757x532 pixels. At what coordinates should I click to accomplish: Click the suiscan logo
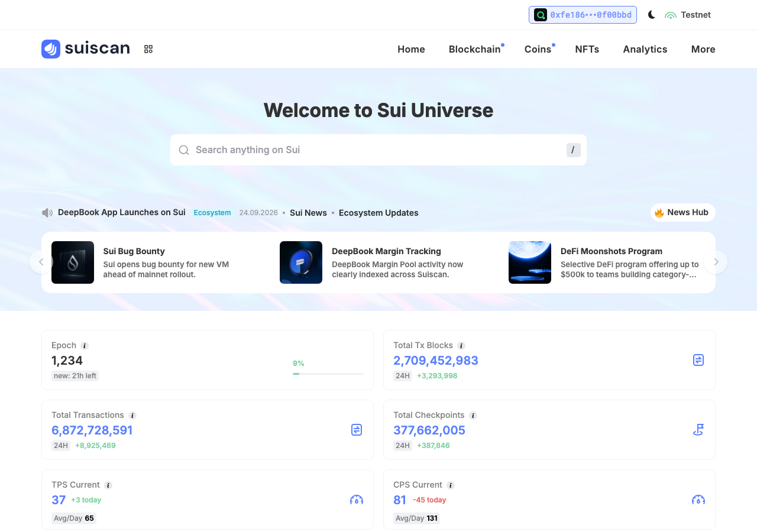point(86,48)
